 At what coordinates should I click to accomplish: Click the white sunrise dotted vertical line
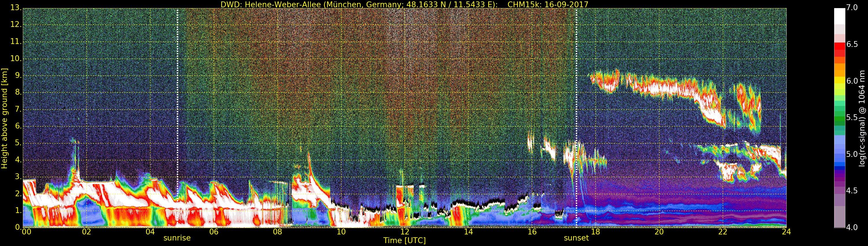(x=178, y=101)
